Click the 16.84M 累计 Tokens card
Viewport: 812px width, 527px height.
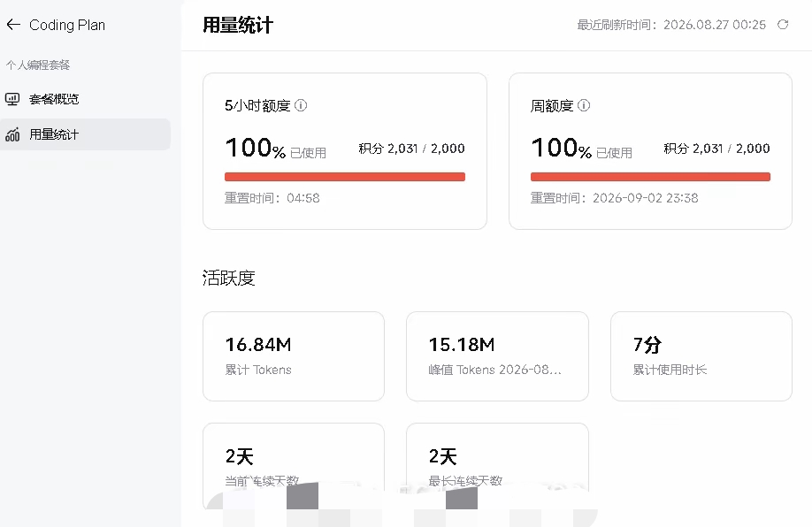(294, 356)
